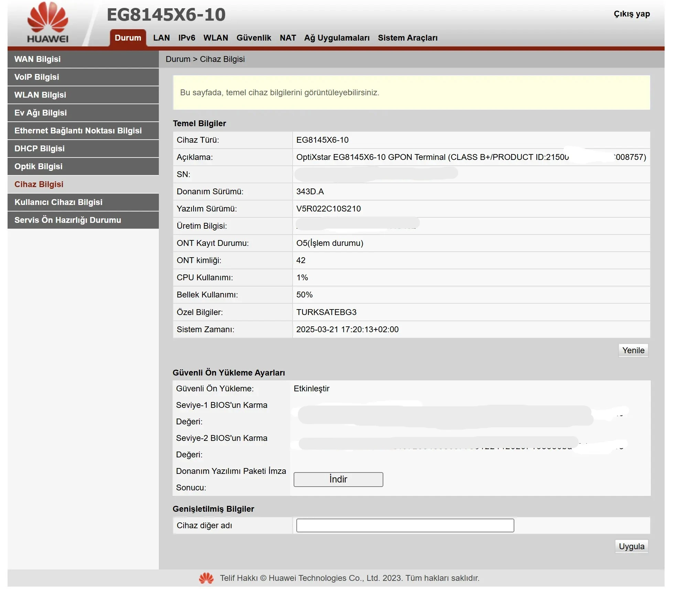Select VoIP Bilgisi sidebar item
This screenshot has height=608, width=700.
click(x=83, y=77)
